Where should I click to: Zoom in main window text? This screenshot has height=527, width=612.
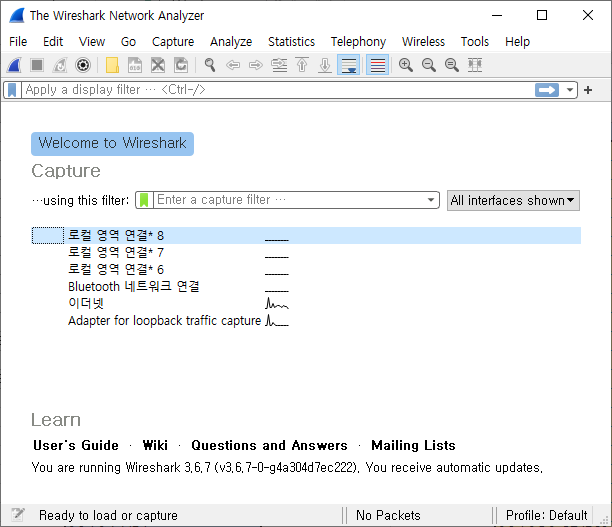click(406, 65)
